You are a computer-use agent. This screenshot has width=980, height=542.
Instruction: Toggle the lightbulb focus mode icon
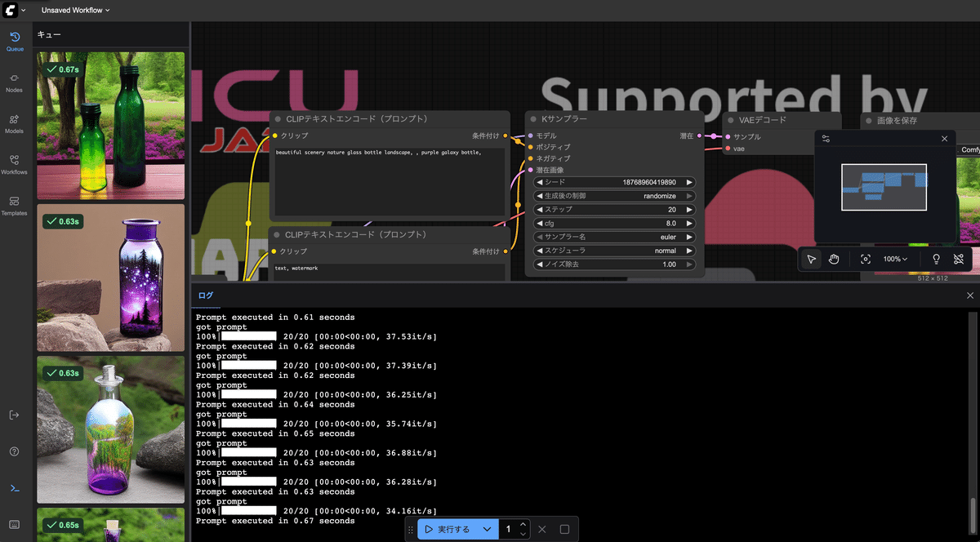click(x=936, y=259)
